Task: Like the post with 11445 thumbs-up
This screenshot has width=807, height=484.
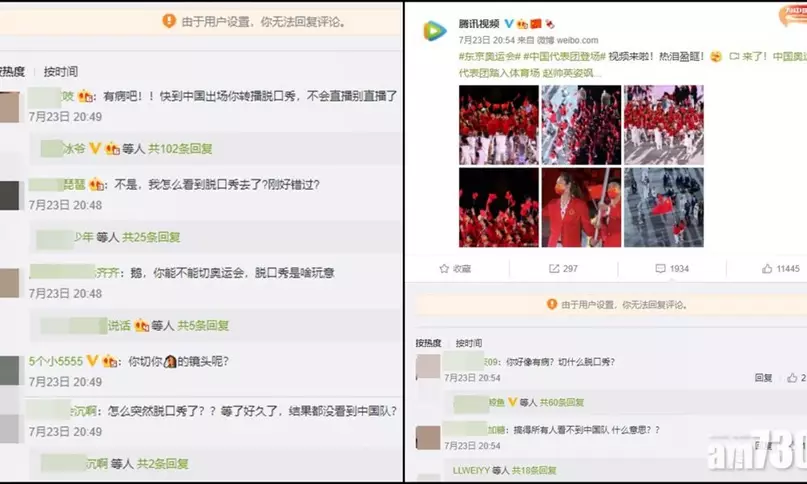Action: point(767,269)
